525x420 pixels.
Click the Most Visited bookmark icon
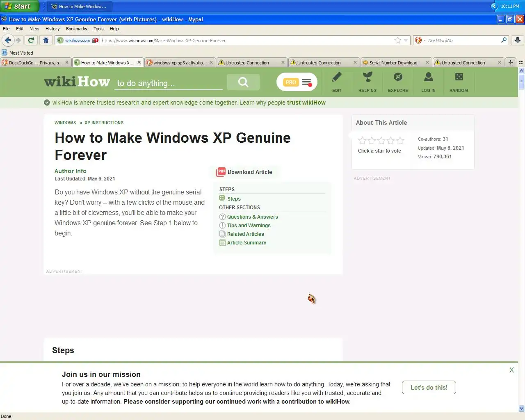pos(5,52)
